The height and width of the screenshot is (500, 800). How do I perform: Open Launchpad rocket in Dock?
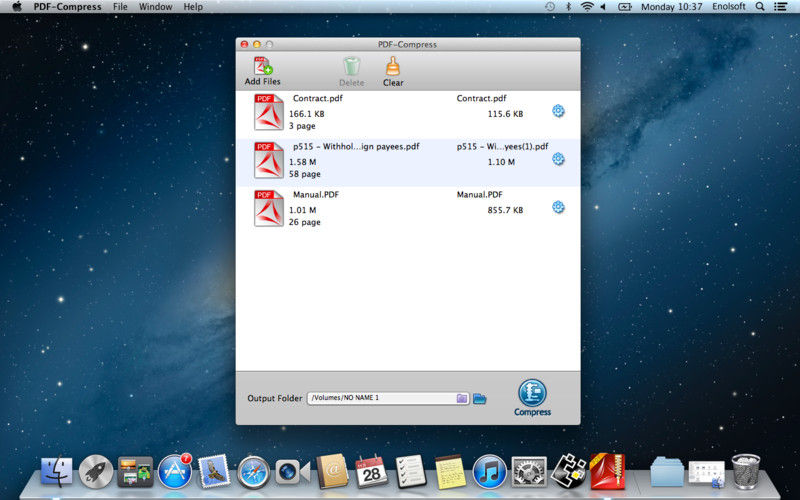pos(96,471)
